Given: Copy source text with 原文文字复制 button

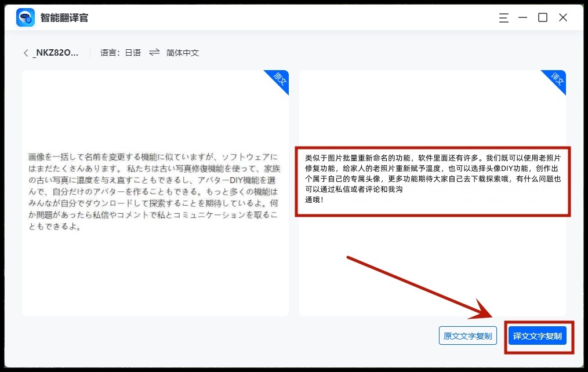Looking at the screenshot, I should tap(467, 335).
